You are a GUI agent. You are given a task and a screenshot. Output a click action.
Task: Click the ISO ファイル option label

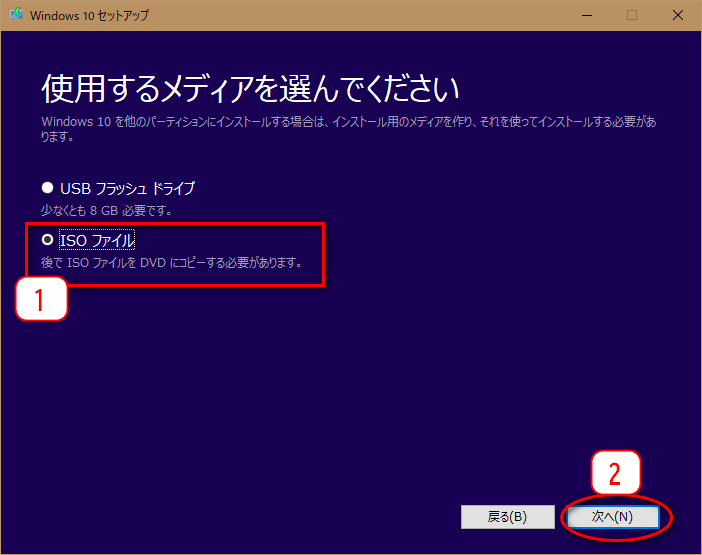(x=97, y=240)
